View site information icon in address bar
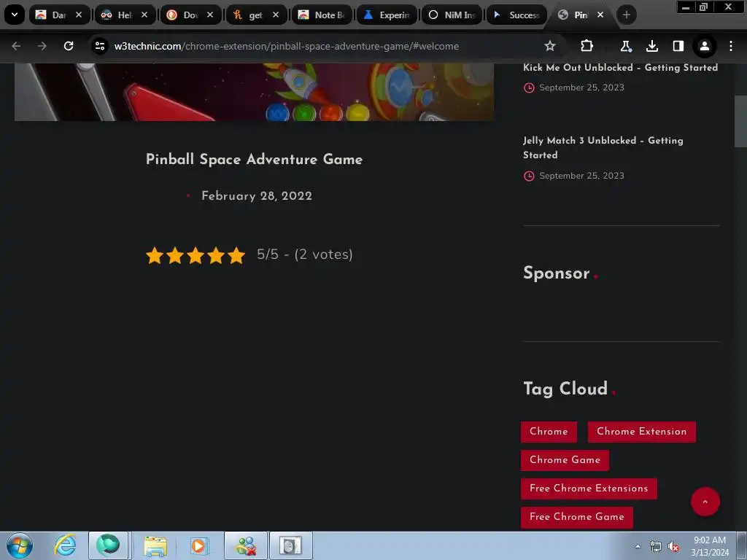 (x=100, y=46)
